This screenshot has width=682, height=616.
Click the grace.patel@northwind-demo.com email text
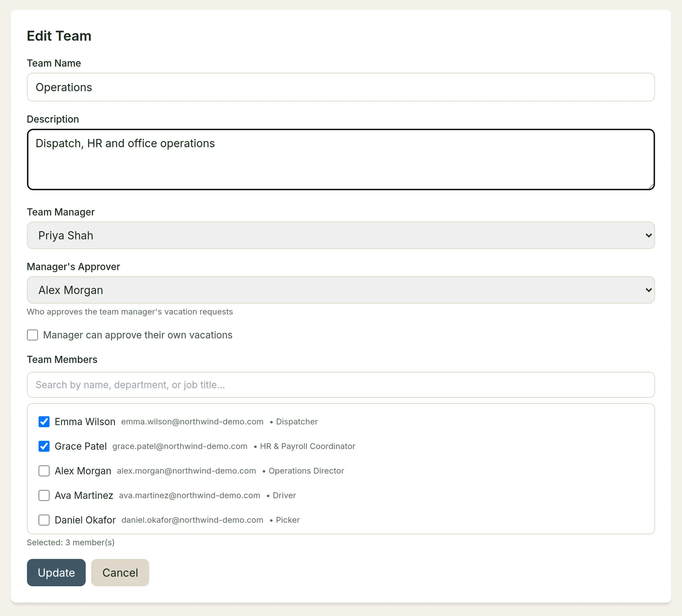180,446
